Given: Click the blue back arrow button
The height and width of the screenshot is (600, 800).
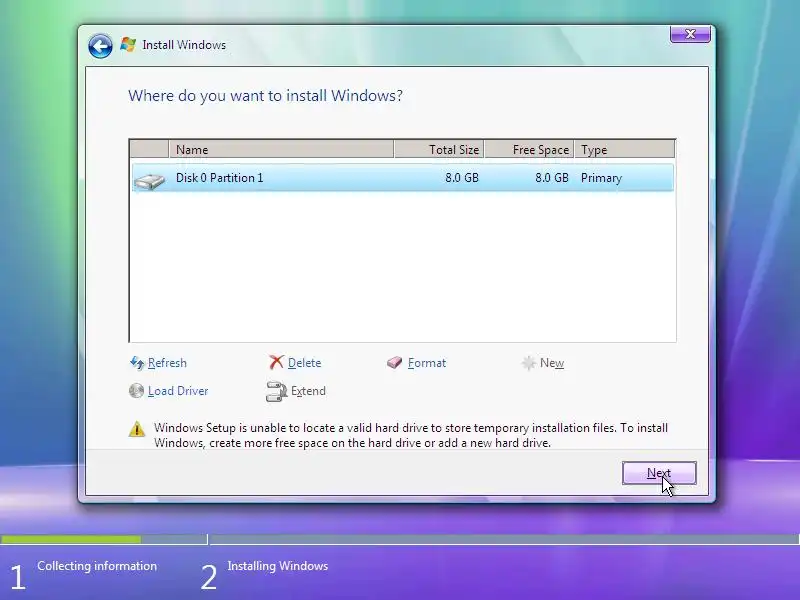Looking at the screenshot, I should click(x=100, y=46).
